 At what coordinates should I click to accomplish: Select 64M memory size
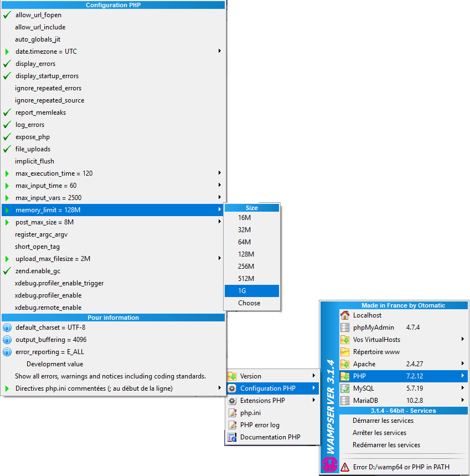point(252,242)
